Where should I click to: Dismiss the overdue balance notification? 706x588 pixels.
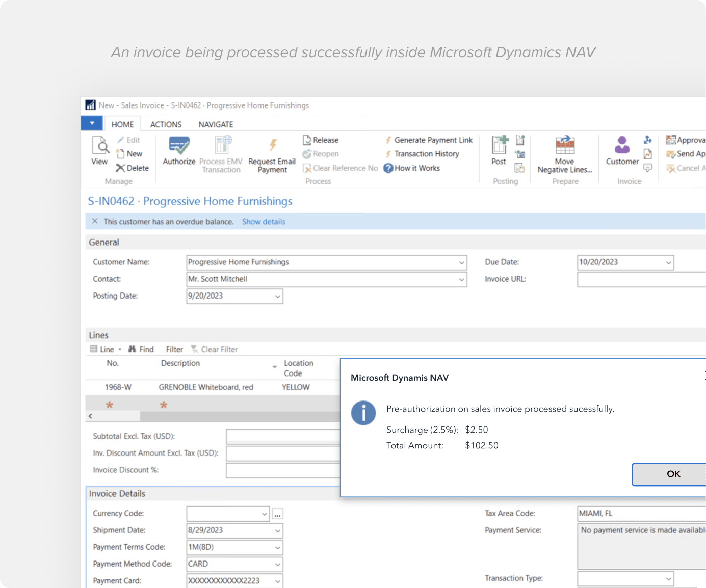tap(95, 221)
